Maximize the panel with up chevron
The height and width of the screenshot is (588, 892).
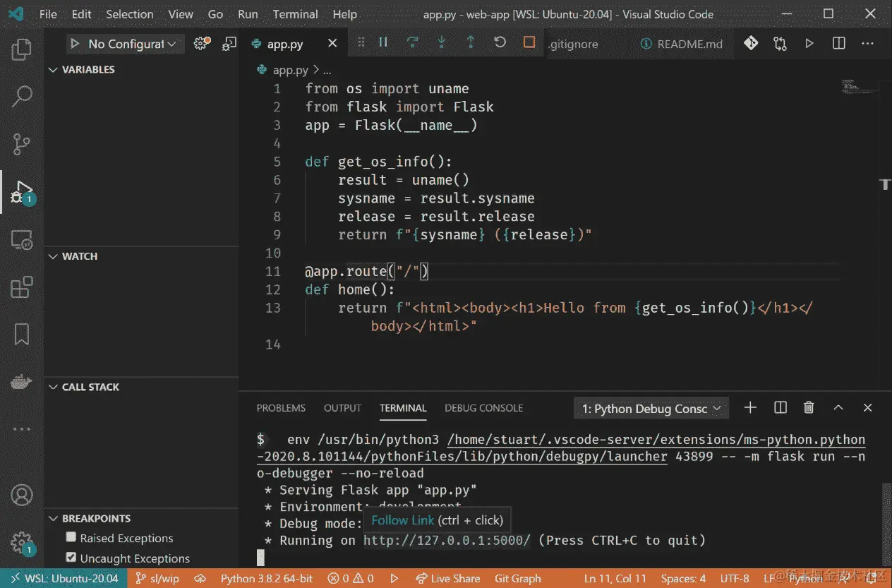[x=838, y=407]
